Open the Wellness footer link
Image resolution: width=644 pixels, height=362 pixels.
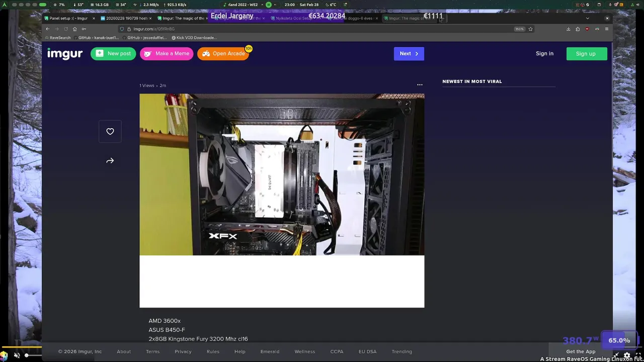(305, 351)
